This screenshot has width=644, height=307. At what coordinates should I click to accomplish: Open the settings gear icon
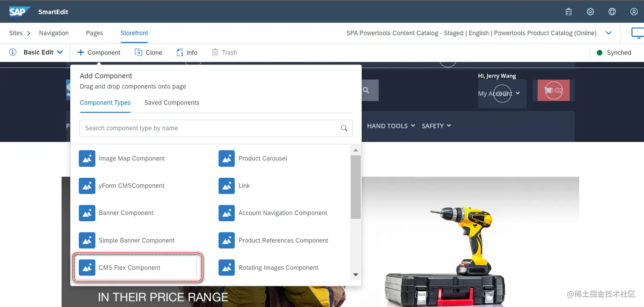(x=590, y=12)
